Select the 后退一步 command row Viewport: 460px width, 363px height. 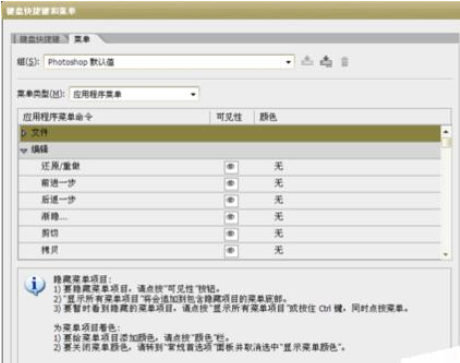(x=229, y=200)
